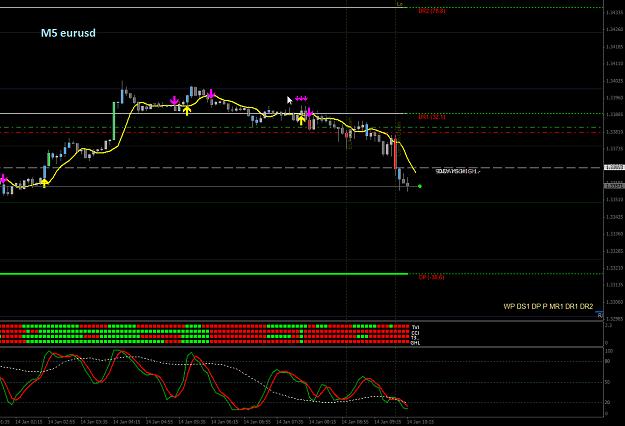
Task: Click the 1.33060 price axis label
Action: pyautogui.click(x=614, y=302)
